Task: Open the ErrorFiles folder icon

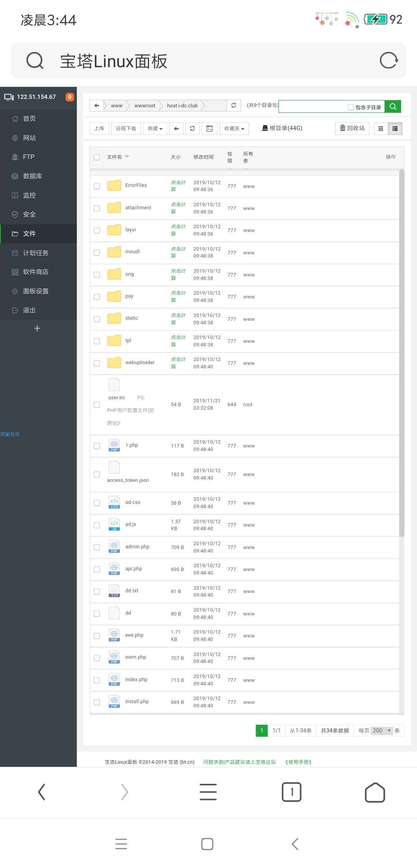Action: (114, 186)
